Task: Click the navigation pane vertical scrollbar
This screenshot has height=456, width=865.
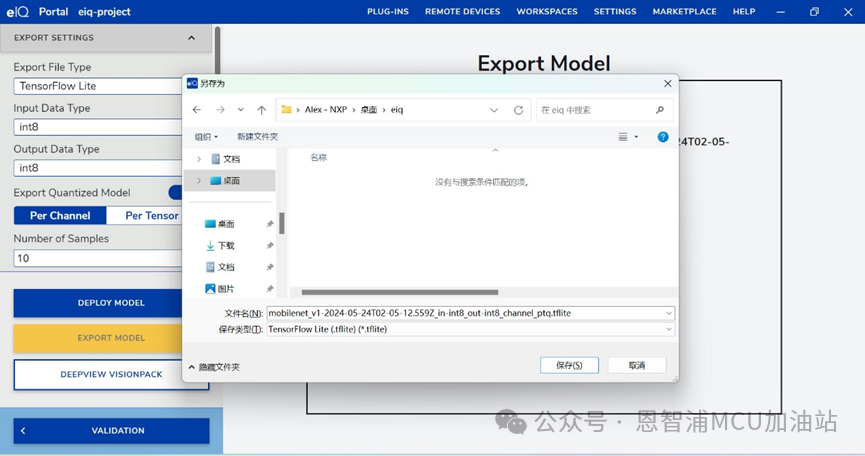Action: tap(282, 223)
